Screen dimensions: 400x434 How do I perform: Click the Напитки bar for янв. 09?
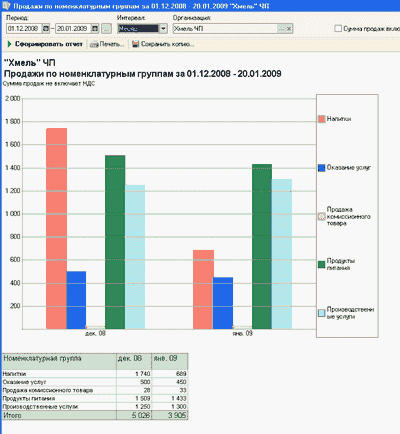203,289
